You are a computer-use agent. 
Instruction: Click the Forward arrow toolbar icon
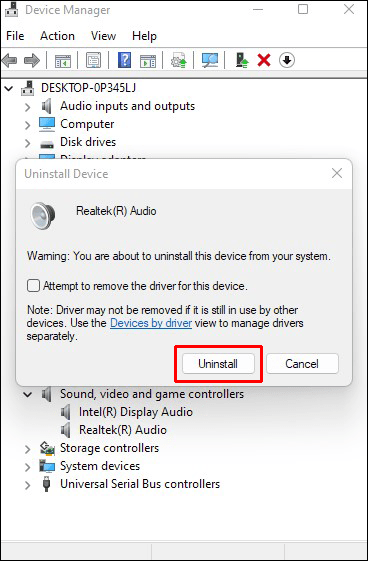click(x=31, y=60)
